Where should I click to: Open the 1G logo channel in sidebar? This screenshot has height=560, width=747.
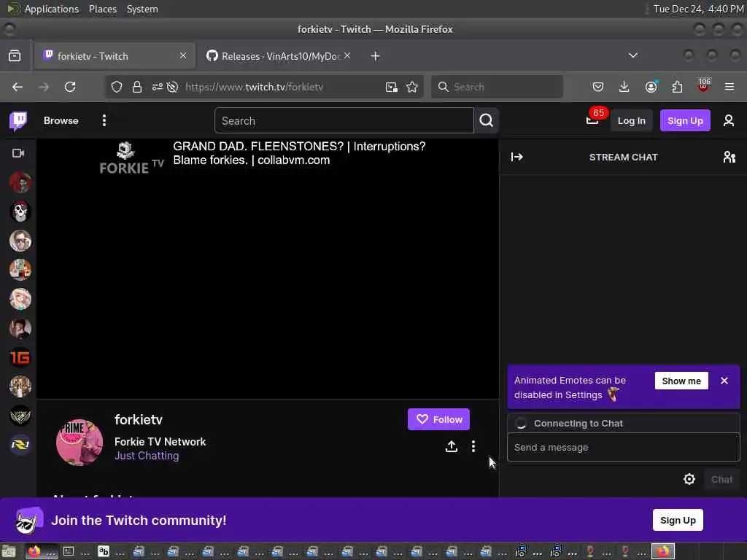[x=20, y=357]
